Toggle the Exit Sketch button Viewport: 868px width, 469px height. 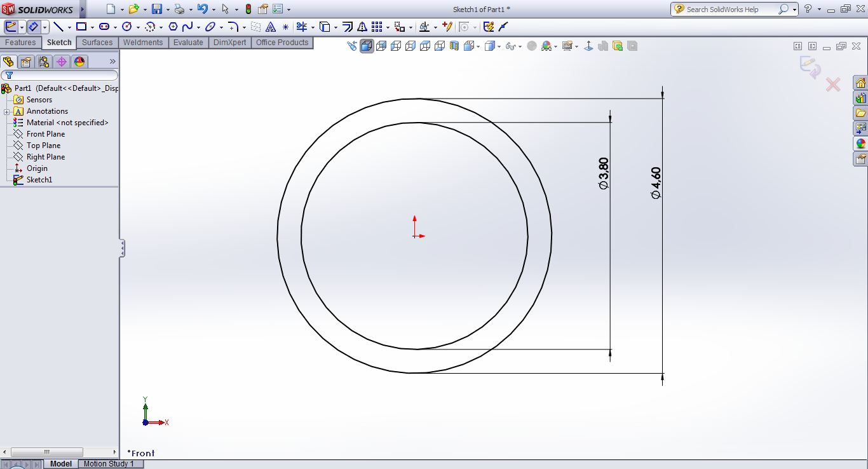[11, 27]
